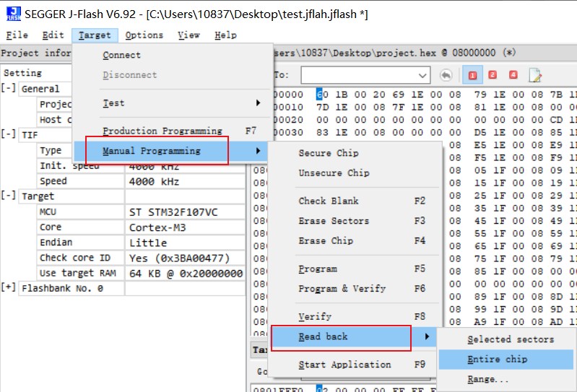This screenshot has width=577, height=392.
Task: Select 2-byte display width icon
Action: point(493,75)
